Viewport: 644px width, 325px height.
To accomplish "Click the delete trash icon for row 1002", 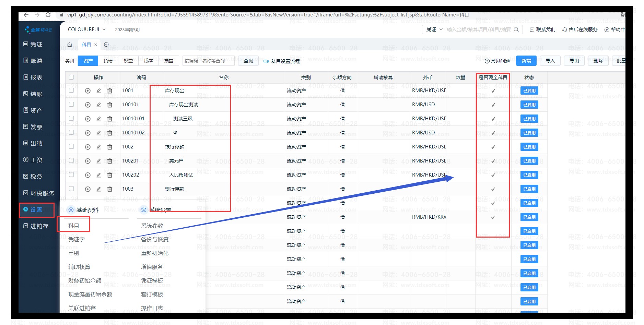I will (109, 147).
